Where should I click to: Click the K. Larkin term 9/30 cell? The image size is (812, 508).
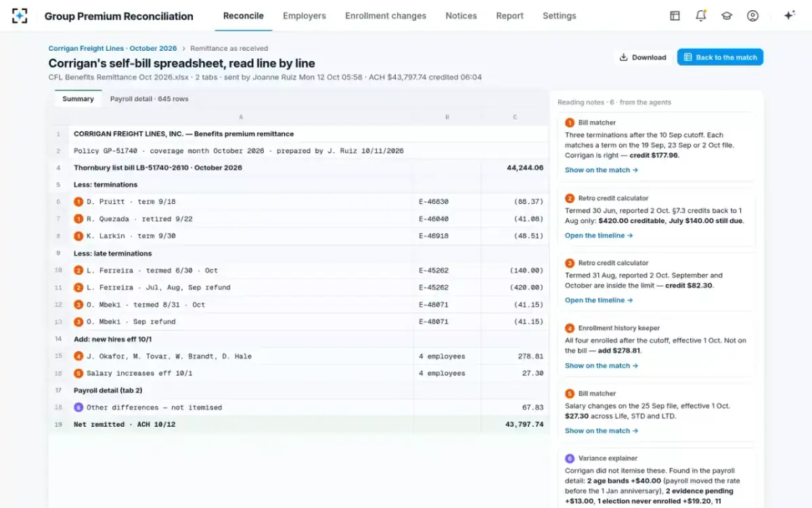tap(241, 236)
